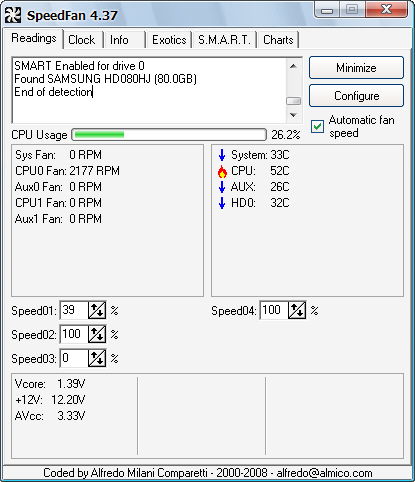This screenshot has height=482, width=415.
Task: Open the Clock tab
Action: [x=82, y=40]
